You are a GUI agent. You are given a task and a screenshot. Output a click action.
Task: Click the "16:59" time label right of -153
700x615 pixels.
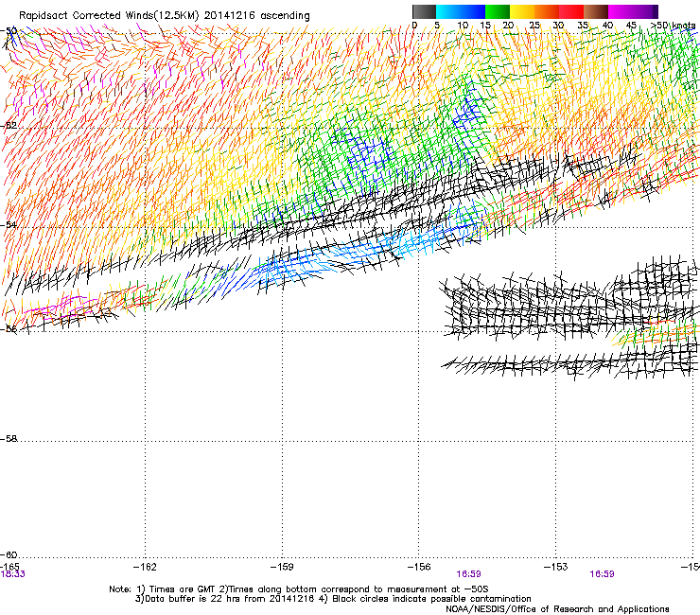tap(602, 574)
